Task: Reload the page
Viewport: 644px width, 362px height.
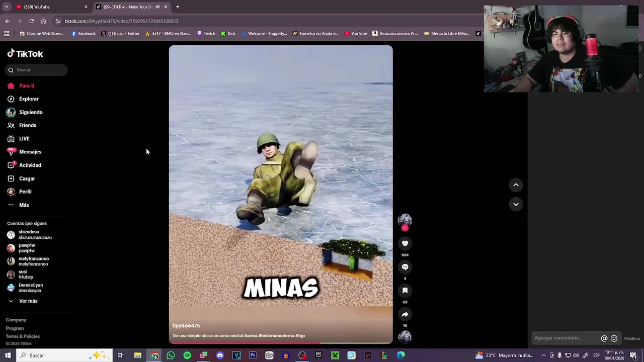Action: coord(31,21)
